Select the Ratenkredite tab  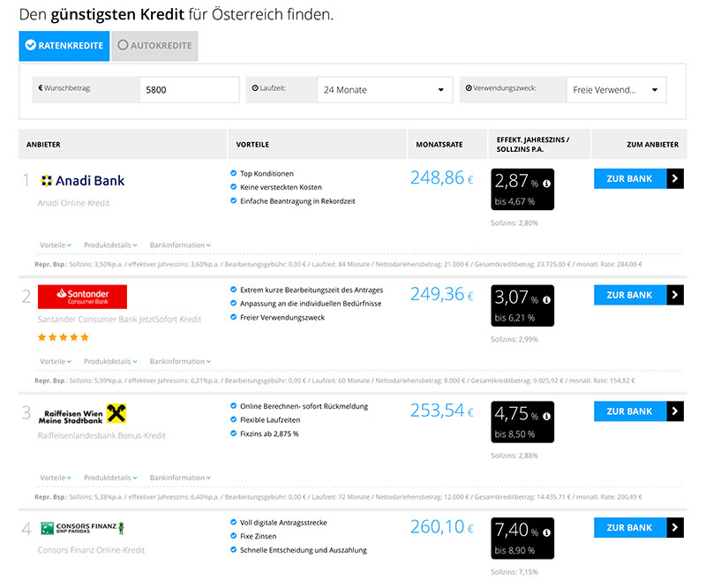[64, 46]
